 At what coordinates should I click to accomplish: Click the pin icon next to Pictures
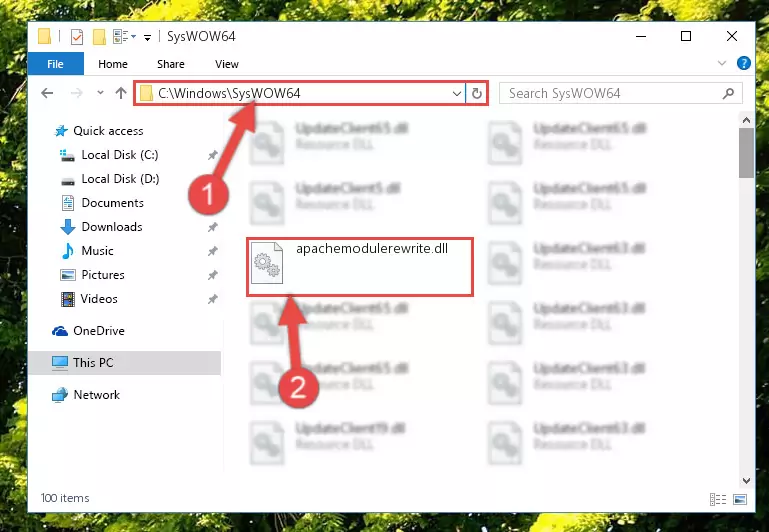(x=212, y=276)
